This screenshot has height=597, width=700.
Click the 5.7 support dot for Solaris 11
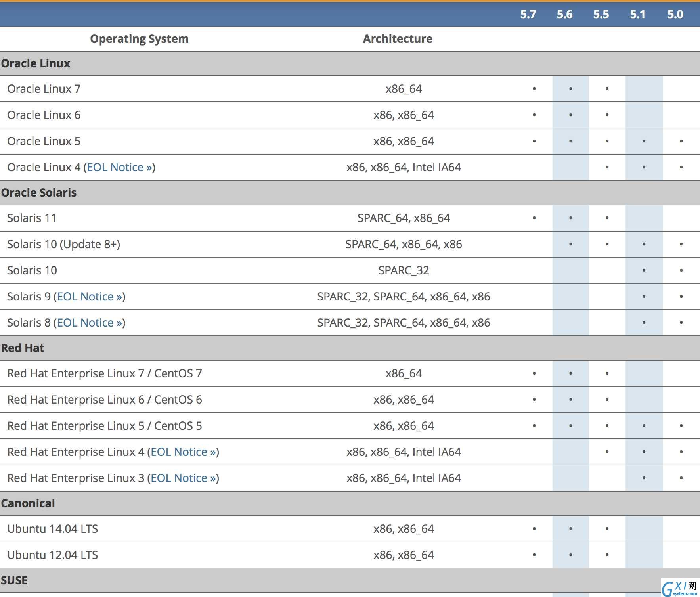point(534,218)
